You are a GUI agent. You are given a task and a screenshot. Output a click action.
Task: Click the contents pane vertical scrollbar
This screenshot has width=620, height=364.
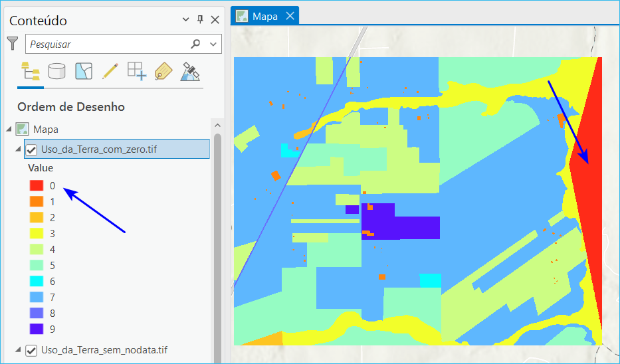(x=217, y=248)
